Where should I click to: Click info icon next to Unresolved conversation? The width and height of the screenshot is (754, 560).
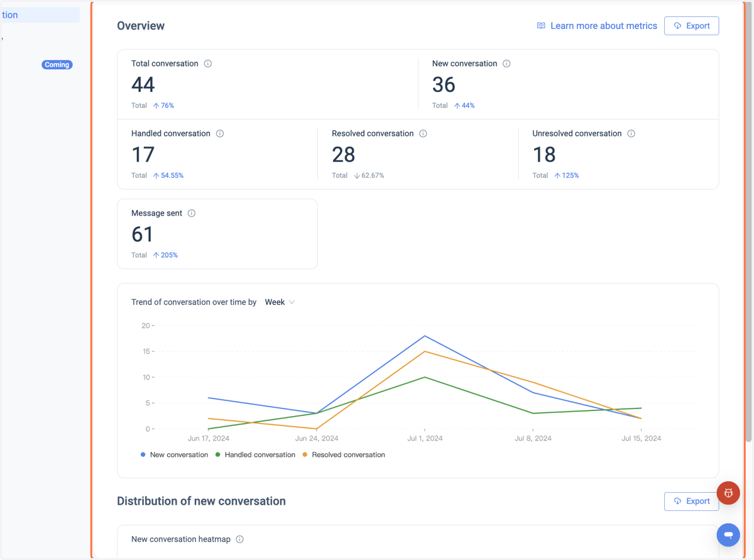point(631,133)
